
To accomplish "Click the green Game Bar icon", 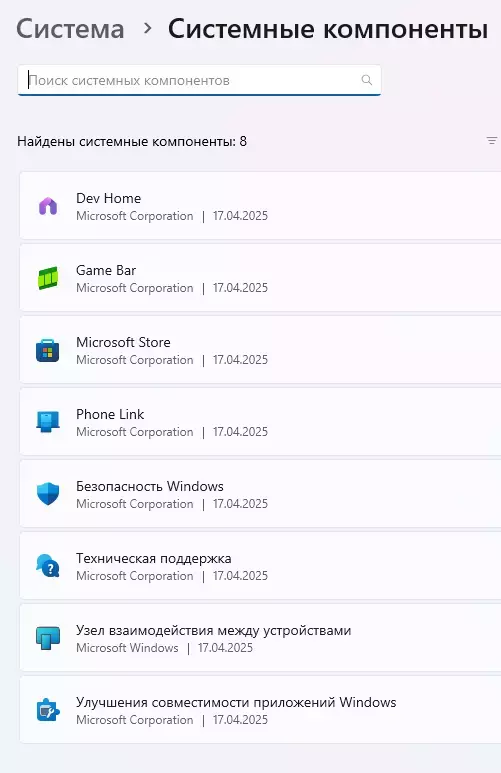I will [48, 278].
